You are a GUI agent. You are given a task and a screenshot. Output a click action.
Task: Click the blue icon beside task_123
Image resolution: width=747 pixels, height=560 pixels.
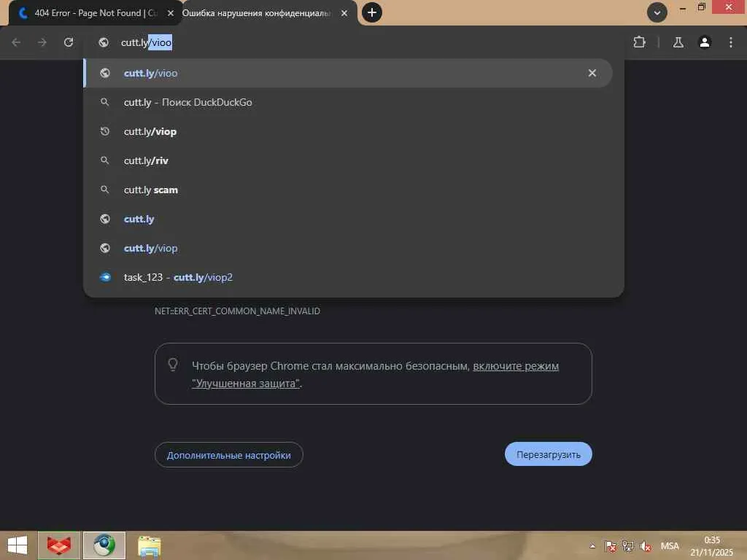tap(105, 277)
